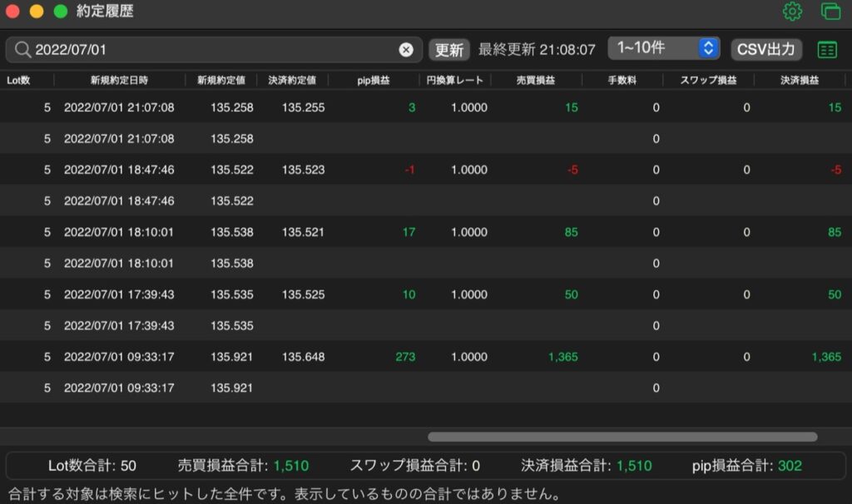Clear the search field with the X icon
852x504 pixels.
pos(406,50)
